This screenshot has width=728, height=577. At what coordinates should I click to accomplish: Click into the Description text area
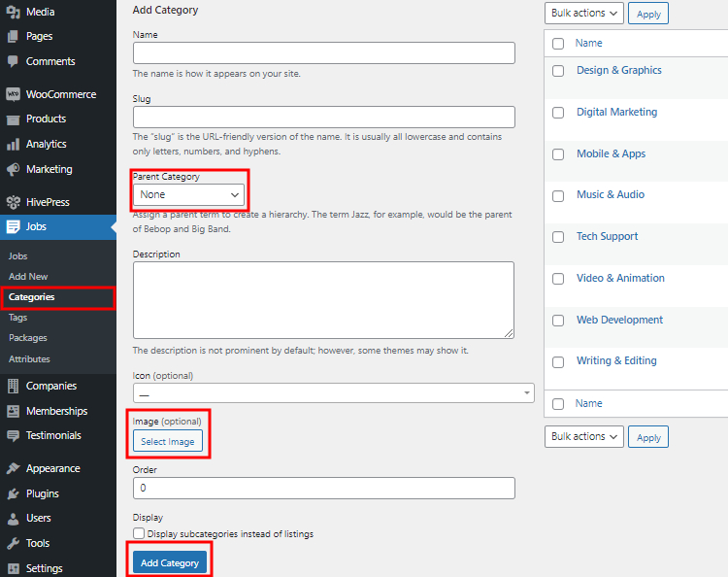pos(323,300)
